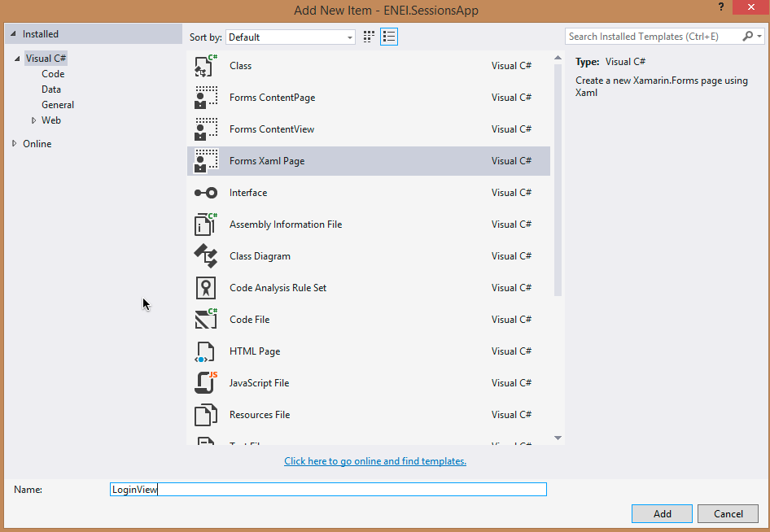The height and width of the screenshot is (532, 770).
Task: Collapse the Installed section
Action: point(13,34)
